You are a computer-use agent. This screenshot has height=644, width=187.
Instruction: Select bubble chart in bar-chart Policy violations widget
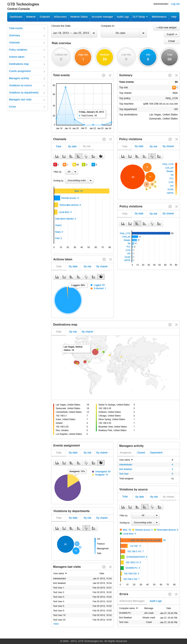[152, 224]
